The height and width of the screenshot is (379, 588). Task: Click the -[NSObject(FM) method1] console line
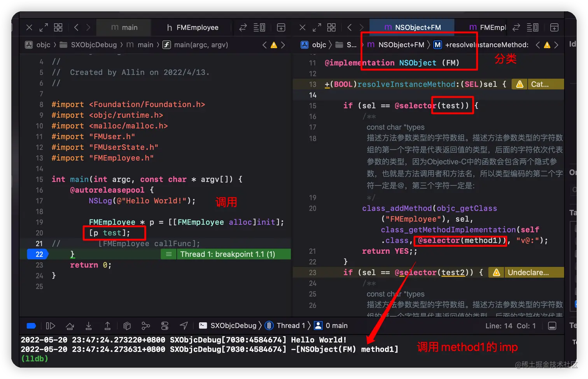(x=210, y=349)
